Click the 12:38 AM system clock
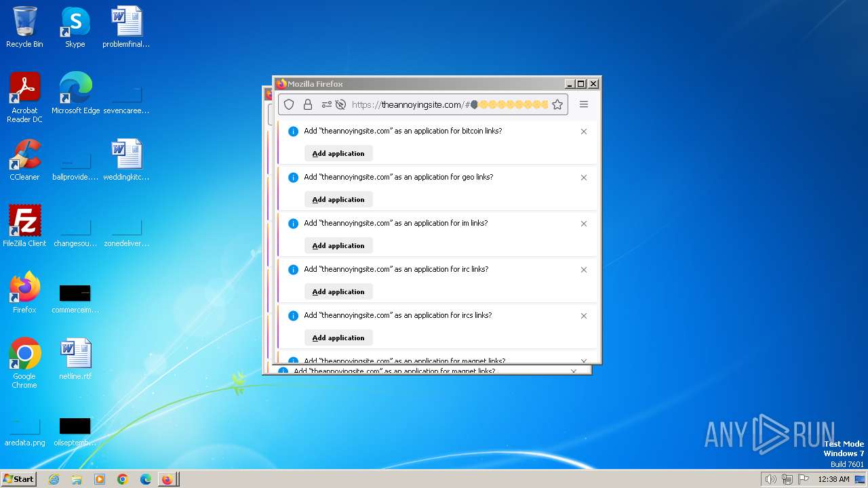The image size is (868, 488). [x=833, y=479]
